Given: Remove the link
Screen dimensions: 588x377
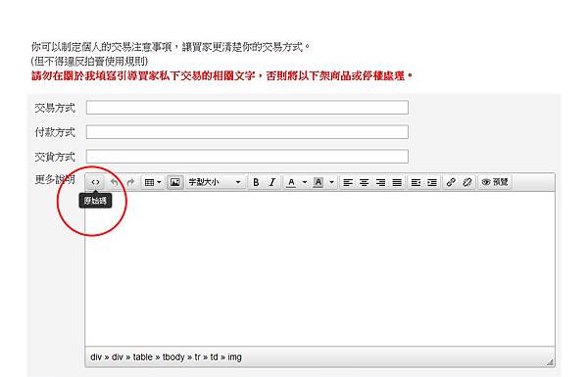Looking at the screenshot, I should pos(467,182).
